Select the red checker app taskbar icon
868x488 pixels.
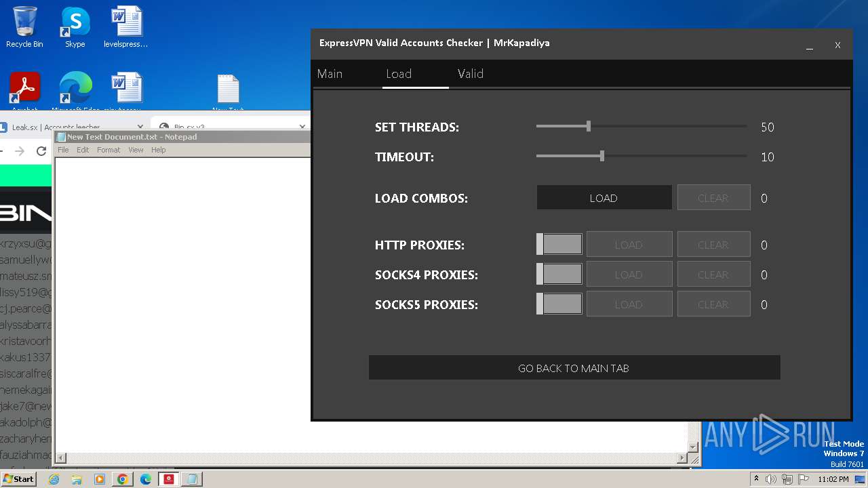coord(169,479)
